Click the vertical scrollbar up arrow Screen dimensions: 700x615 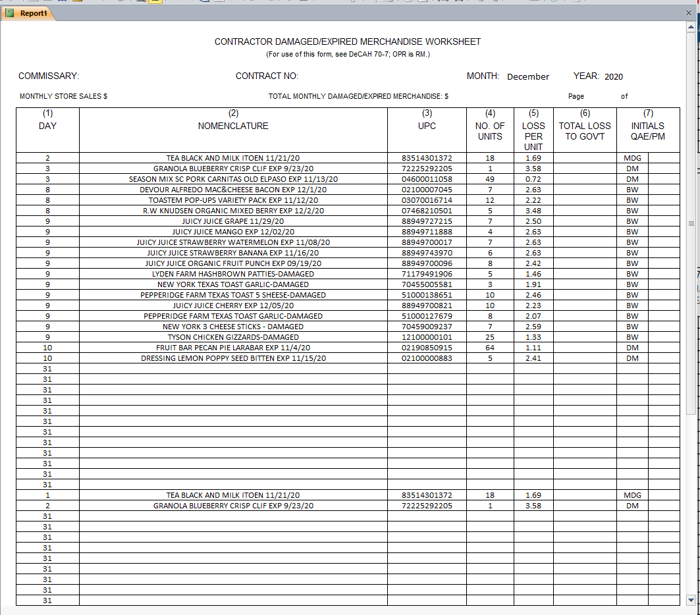[691, 27]
